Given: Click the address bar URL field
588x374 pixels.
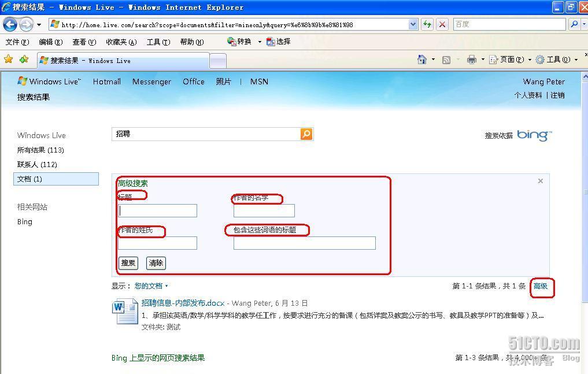Looking at the screenshot, I should (229, 25).
